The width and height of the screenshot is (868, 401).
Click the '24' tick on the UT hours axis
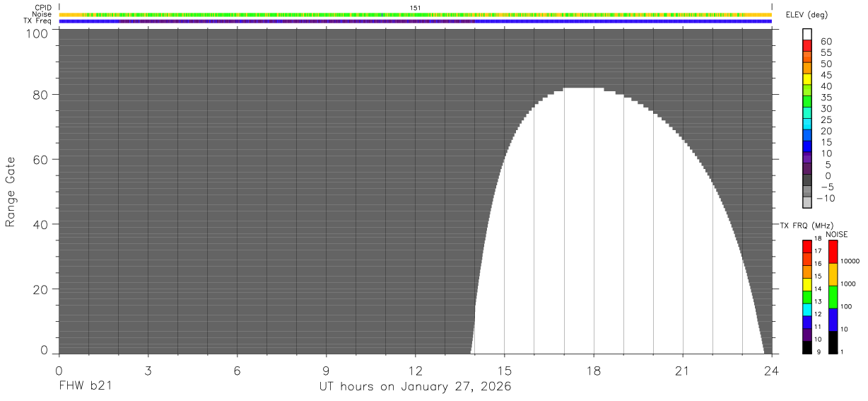(772, 371)
